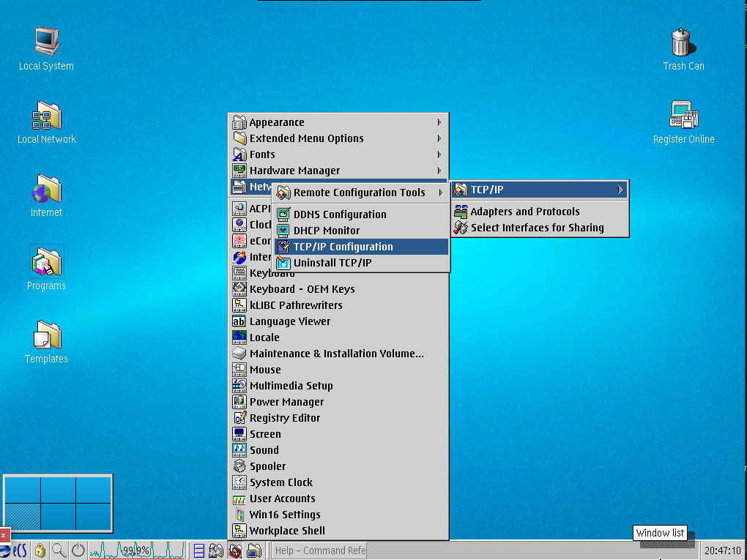Screen dimensions: 747x560
Task: Click the magnifier search icon in taskbar
Action: 59,550
